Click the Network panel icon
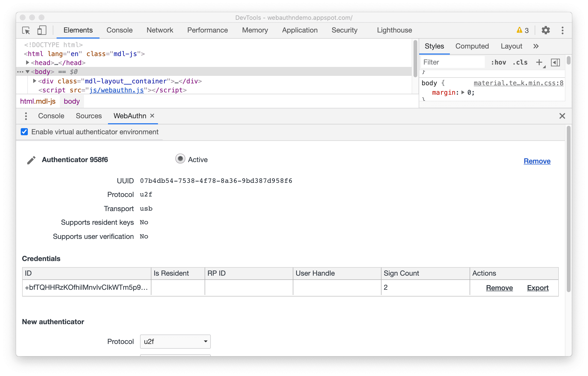This screenshot has height=376, width=588. (160, 30)
